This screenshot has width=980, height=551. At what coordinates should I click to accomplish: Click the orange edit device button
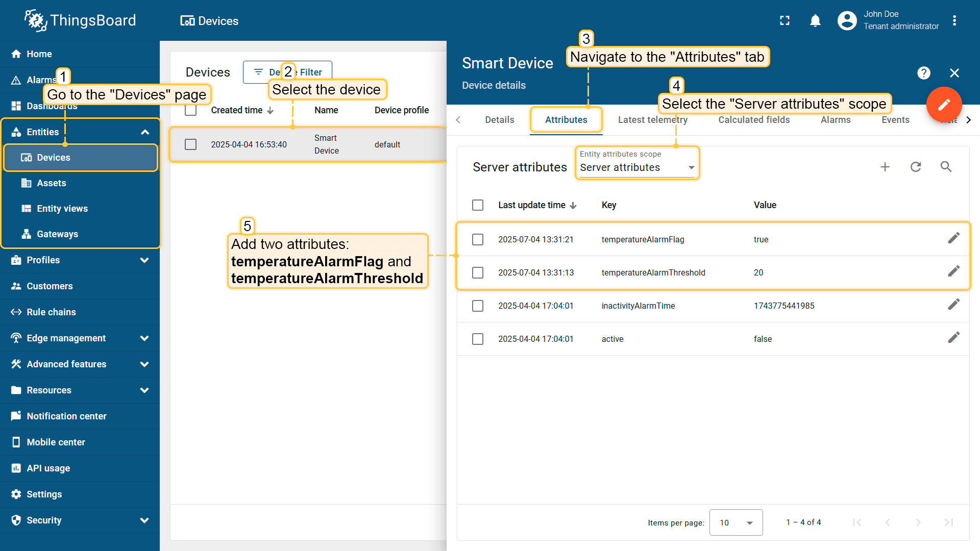pyautogui.click(x=944, y=105)
